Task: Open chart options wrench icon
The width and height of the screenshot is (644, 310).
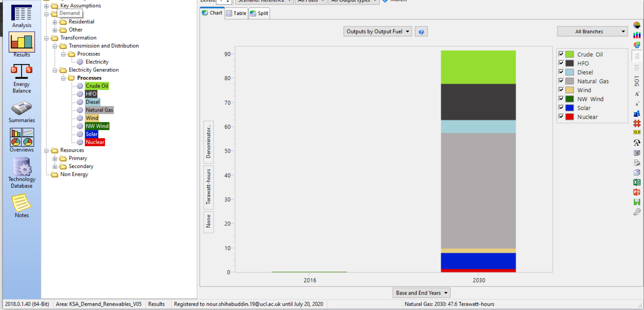Action: click(637, 212)
